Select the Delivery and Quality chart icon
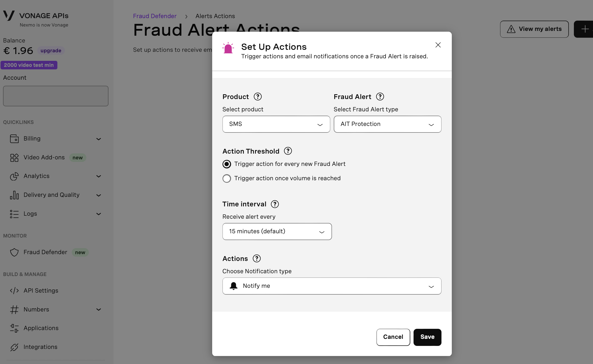Image resolution: width=593 pixels, height=364 pixels. tap(14, 195)
